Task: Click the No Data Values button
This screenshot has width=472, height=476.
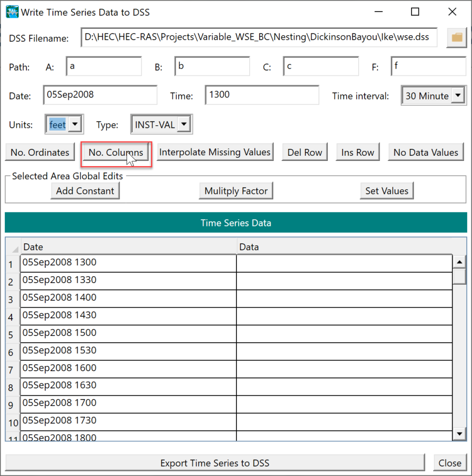Action: [426, 153]
